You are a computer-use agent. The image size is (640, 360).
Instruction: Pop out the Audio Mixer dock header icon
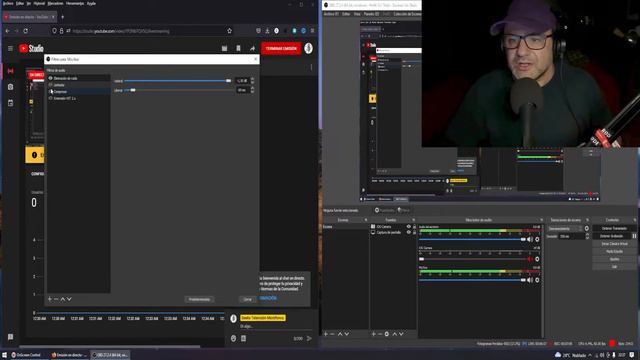pos(542,220)
